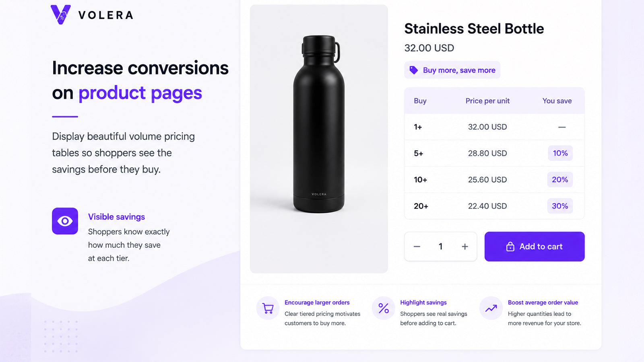Viewport: 644px width, 362px height.
Task: Click the trending arrow Boost average order icon
Action: 491,308
